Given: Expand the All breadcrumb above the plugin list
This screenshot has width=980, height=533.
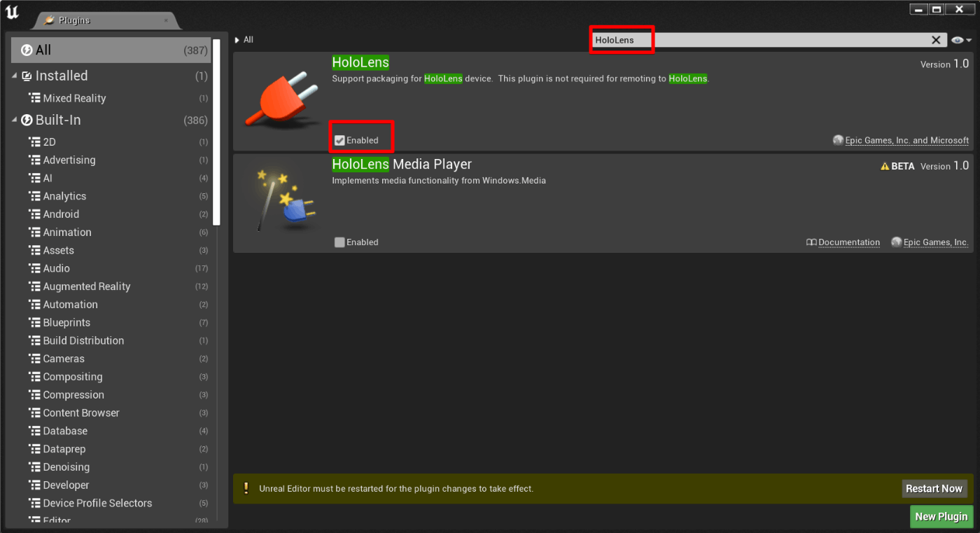Looking at the screenshot, I should pyautogui.click(x=238, y=39).
